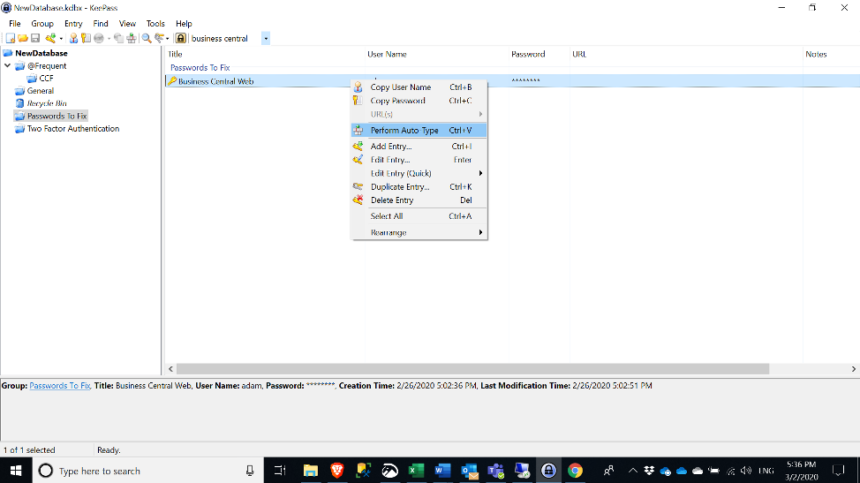Click the scroll right arrow of entry list
860x483 pixels.
[853, 369]
